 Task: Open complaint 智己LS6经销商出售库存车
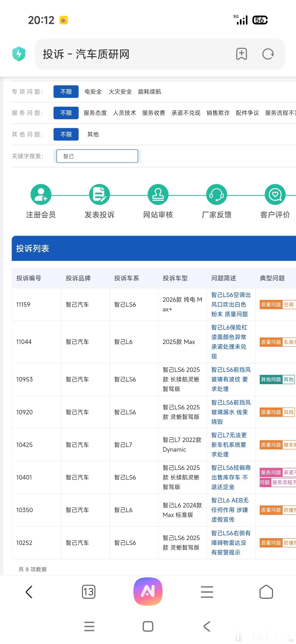[231, 477]
